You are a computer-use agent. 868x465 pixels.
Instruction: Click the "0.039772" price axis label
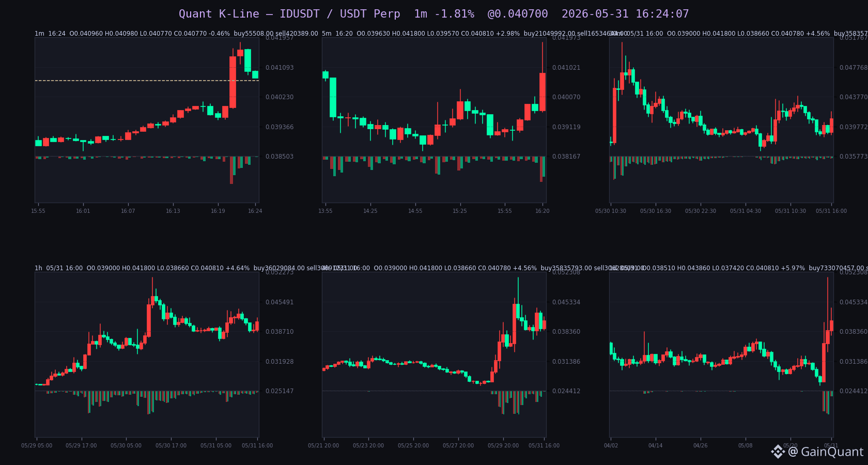(853, 127)
